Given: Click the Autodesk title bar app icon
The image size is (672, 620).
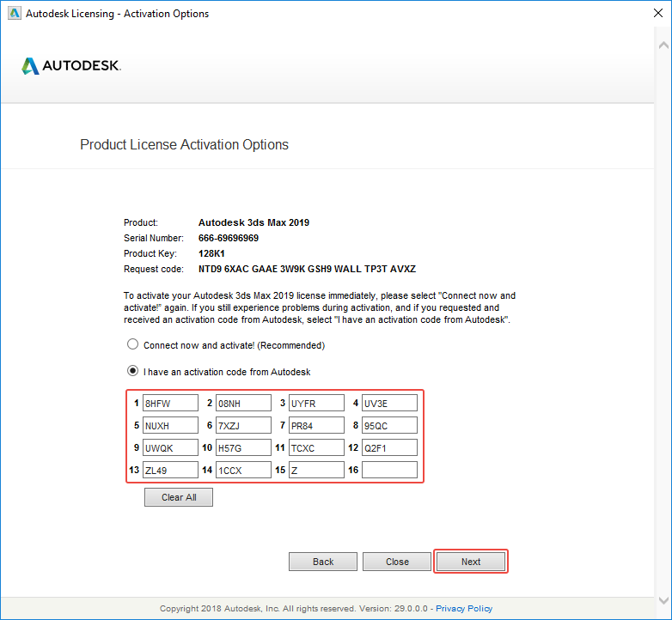Looking at the screenshot, I should (x=15, y=13).
